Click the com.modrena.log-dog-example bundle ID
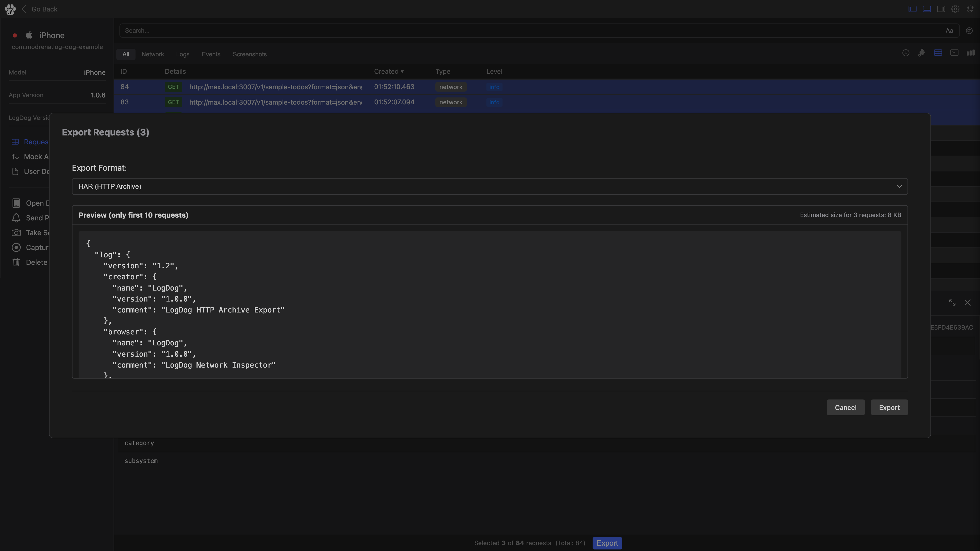 click(x=57, y=47)
